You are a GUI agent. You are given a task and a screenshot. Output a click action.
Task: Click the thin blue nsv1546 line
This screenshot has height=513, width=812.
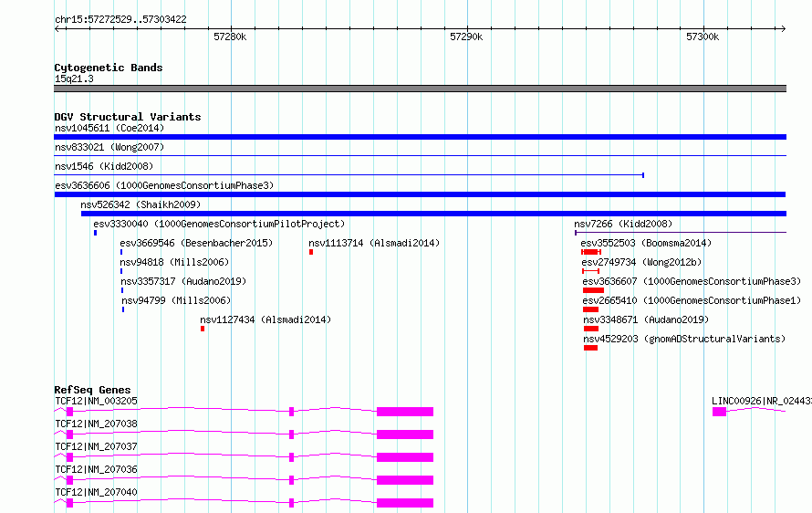tap(349, 175)
